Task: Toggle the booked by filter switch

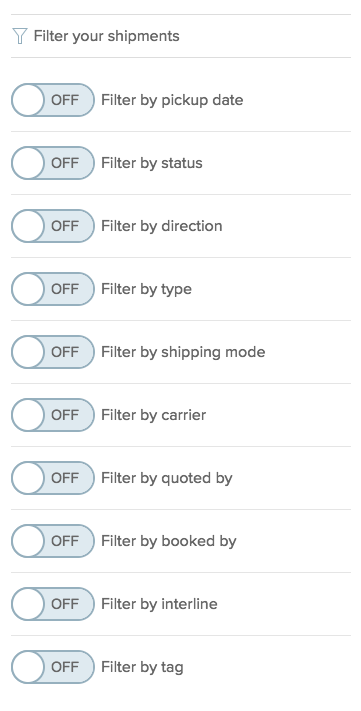Action: tap(53, 541)
